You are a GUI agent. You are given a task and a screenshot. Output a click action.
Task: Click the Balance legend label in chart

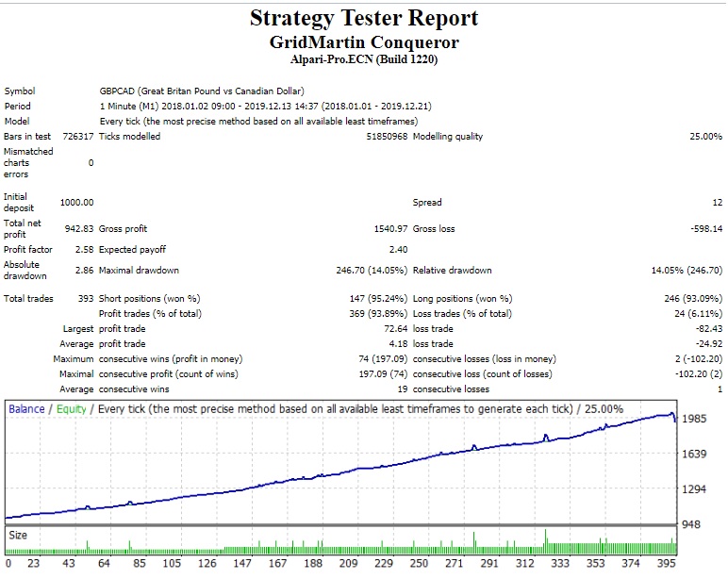[26, 409]
